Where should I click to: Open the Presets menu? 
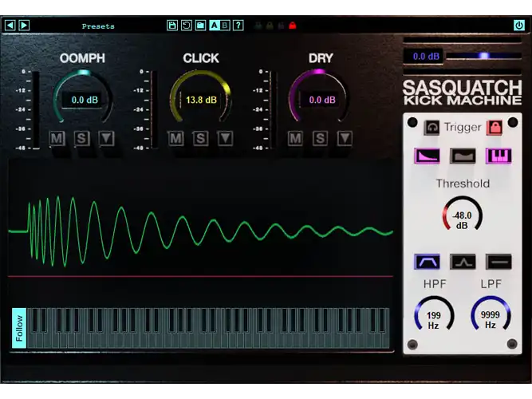pyautogui.click(x=98, y=26)
